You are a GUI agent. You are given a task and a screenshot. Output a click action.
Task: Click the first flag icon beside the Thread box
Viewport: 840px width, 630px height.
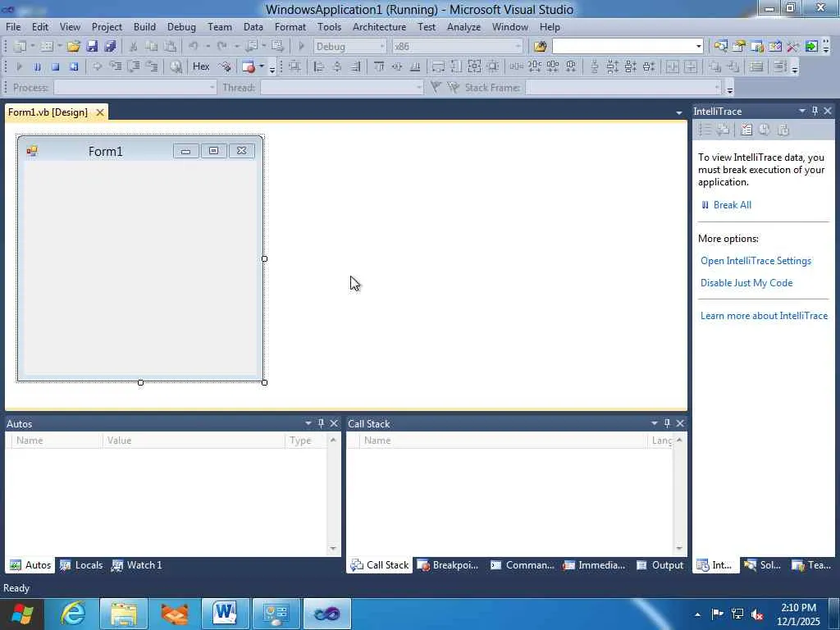436,87
